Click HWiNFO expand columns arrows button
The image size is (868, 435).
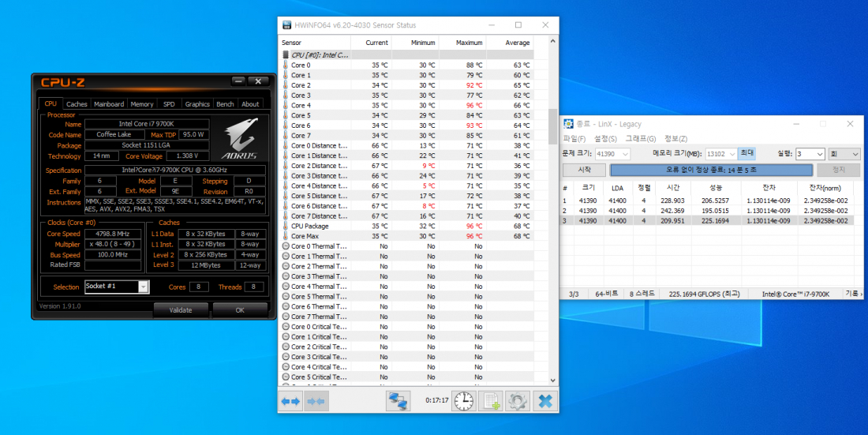[x=290, y=400]
